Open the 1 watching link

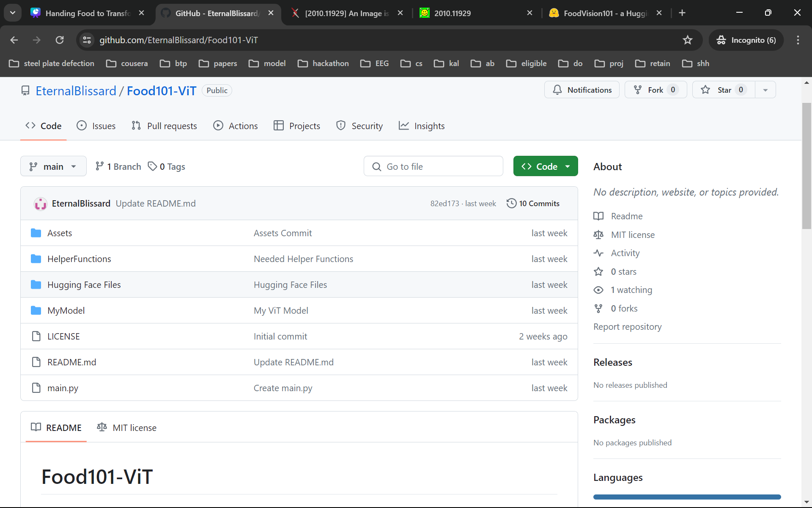[x=631, y=290]
